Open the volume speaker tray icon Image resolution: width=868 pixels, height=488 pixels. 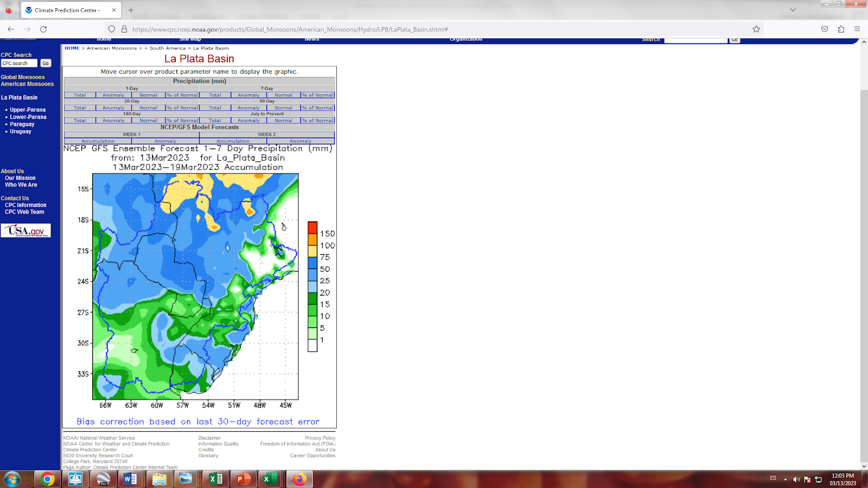tap(796, 479)
